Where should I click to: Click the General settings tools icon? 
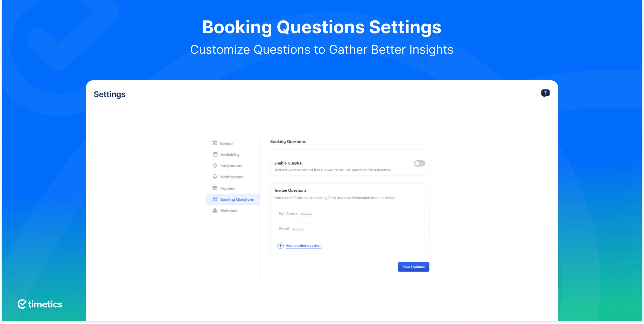pyautogui.click(x=214, y=143)
